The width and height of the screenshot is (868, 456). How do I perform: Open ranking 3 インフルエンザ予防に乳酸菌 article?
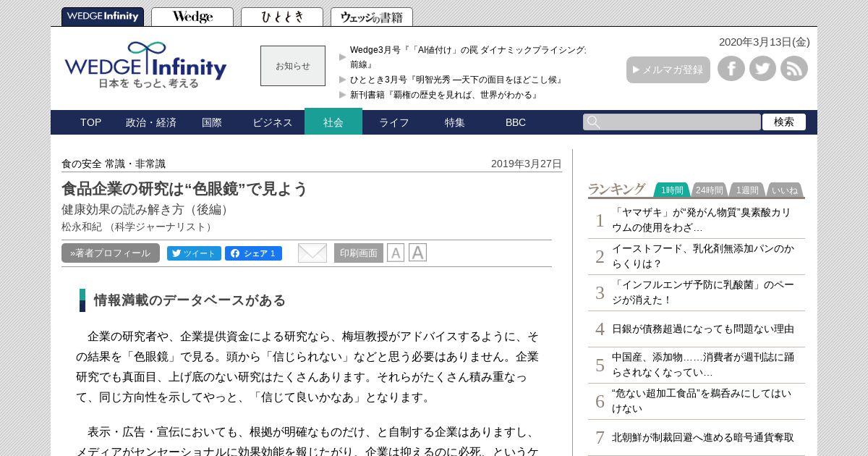(703, 292)
